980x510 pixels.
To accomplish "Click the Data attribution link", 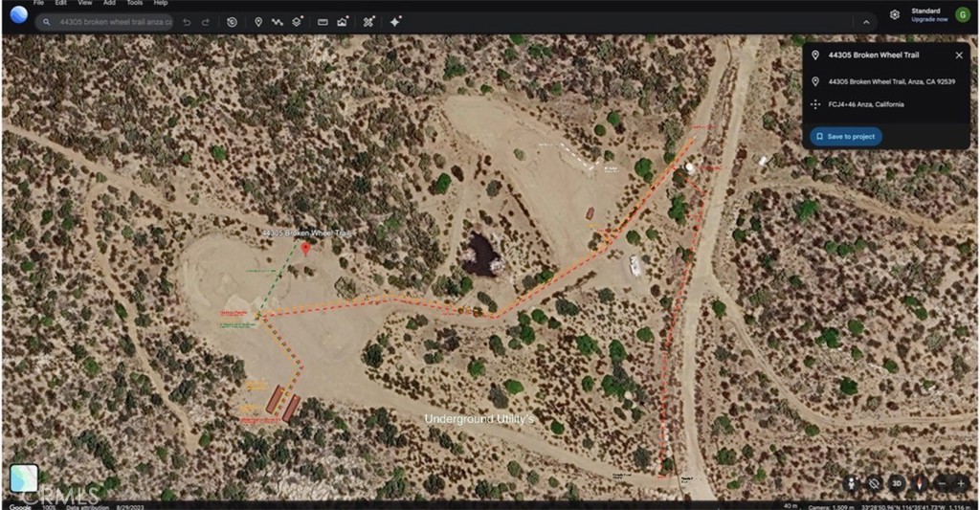I will tap(87, 507).
